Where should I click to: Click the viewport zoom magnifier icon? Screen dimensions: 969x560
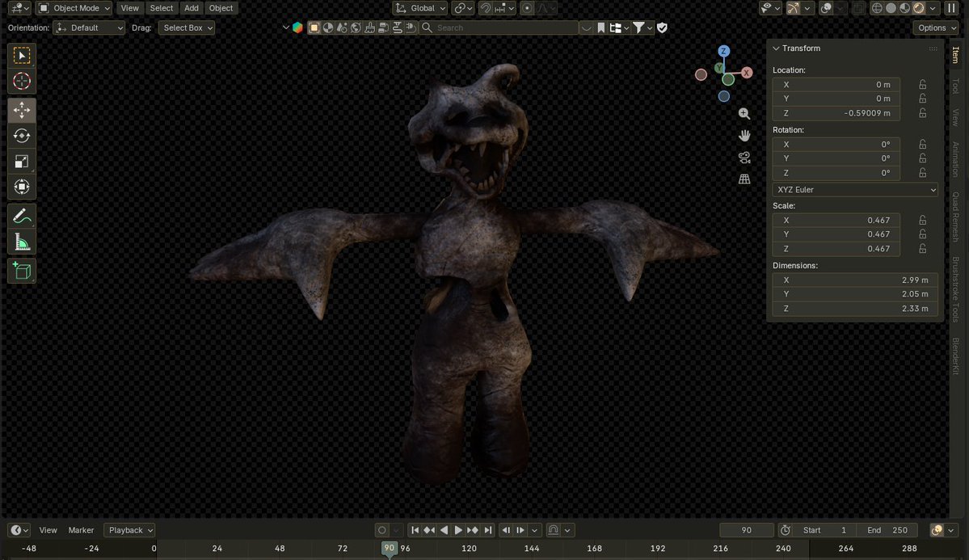[744, 114]
